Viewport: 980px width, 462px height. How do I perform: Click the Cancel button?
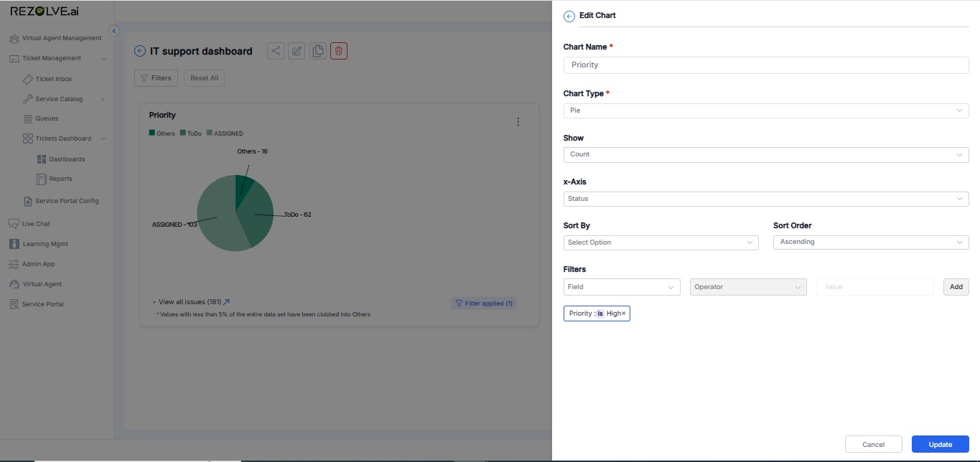874,444
